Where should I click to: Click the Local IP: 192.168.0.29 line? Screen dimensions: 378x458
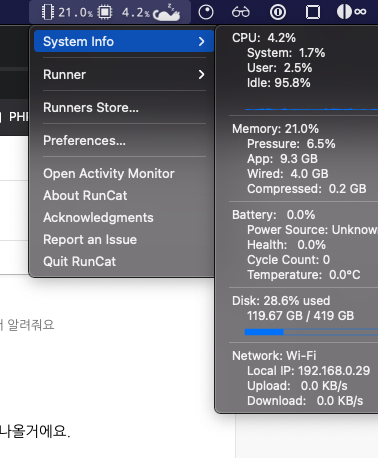(x=308, y=371)
